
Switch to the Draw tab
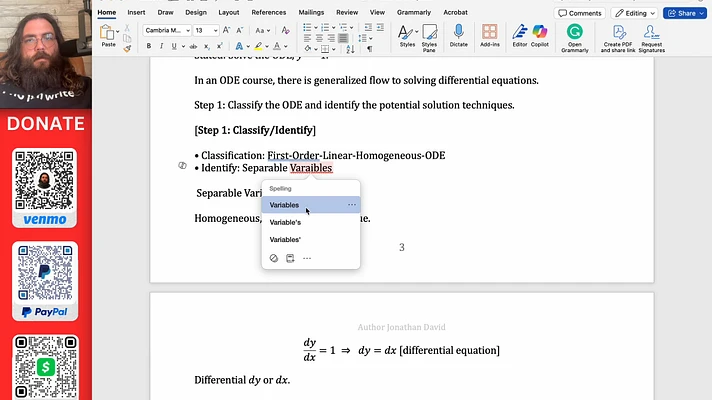(x=165, y=12)
